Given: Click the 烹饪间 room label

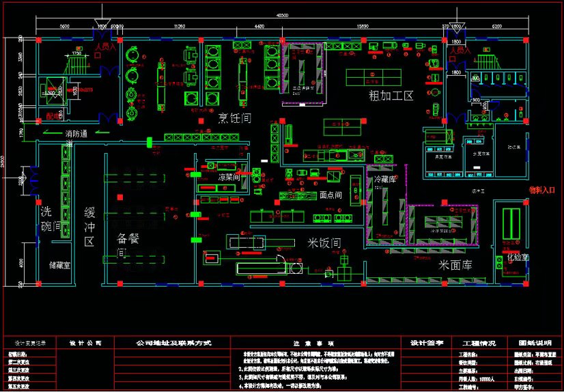Looking at the screenshot, I should point(234,117).
